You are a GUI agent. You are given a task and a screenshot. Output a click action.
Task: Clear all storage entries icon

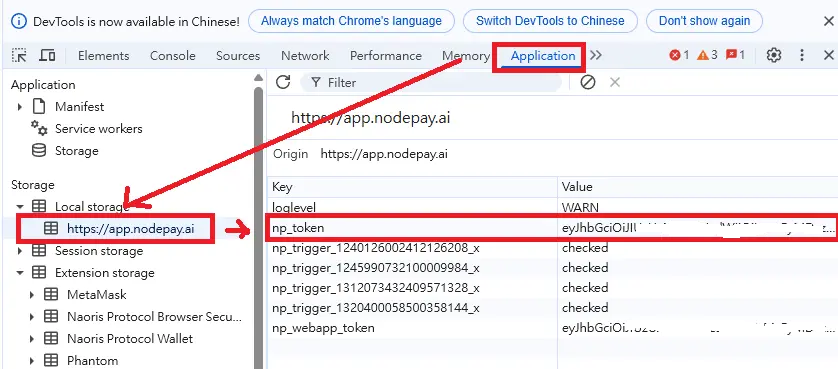[588, 82]
